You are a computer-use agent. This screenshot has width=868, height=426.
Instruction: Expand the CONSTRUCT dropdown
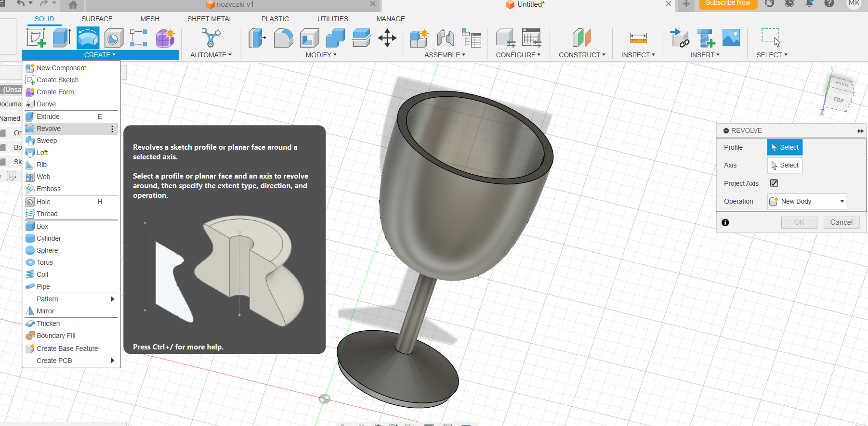point(582,55)
